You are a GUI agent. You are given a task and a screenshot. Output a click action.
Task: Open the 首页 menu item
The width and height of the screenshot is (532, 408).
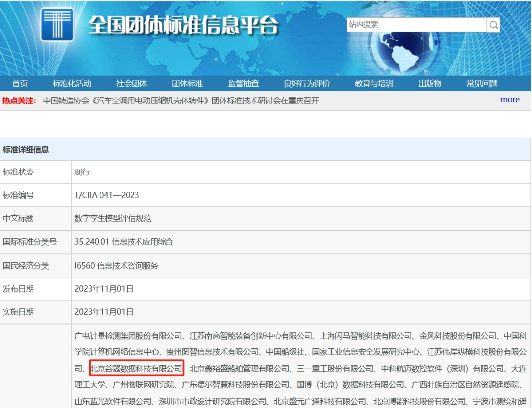[x=19, y=83]
